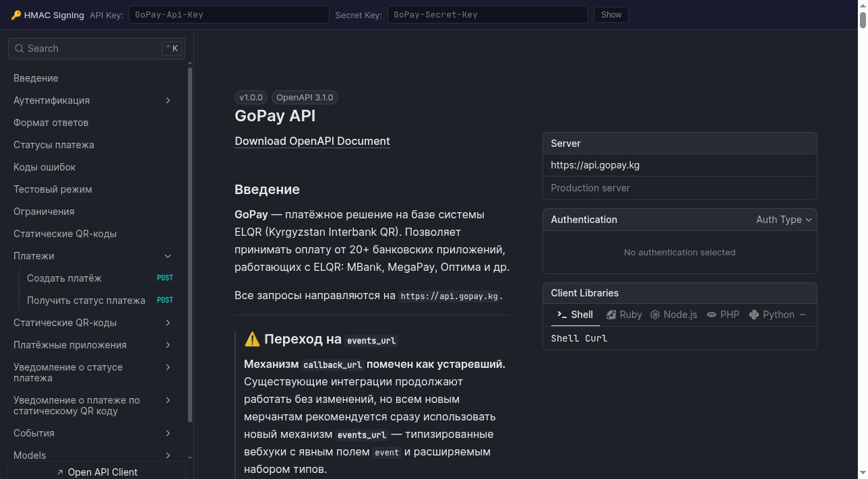Click the Ruby gem icon
The image size is (868, 479).
(x=611, y=315)
